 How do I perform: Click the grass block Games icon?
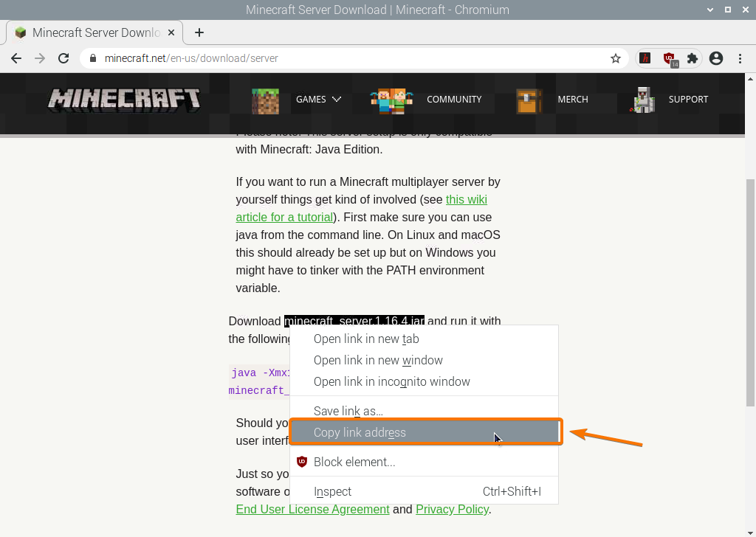click(265, 101)
